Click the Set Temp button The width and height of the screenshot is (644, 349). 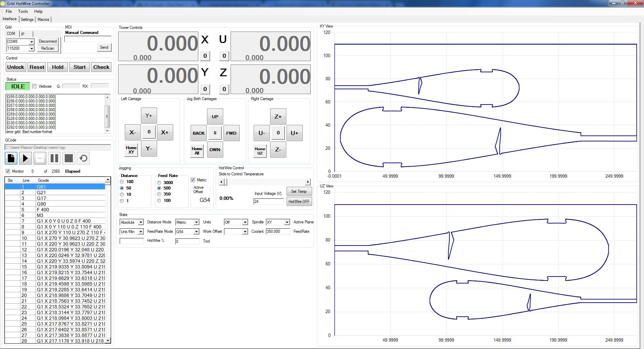(x=299, y=191)
